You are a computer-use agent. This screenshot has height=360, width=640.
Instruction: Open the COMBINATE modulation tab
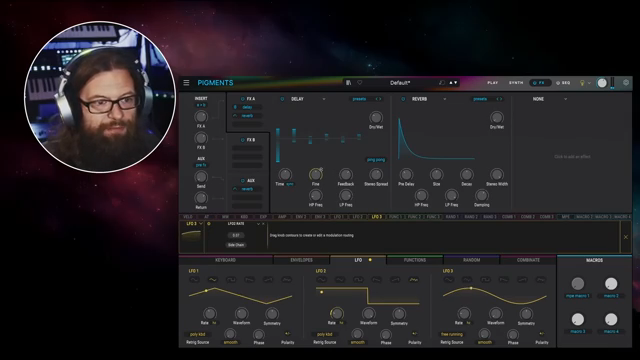pyautogui.click(x=528, y=260)
